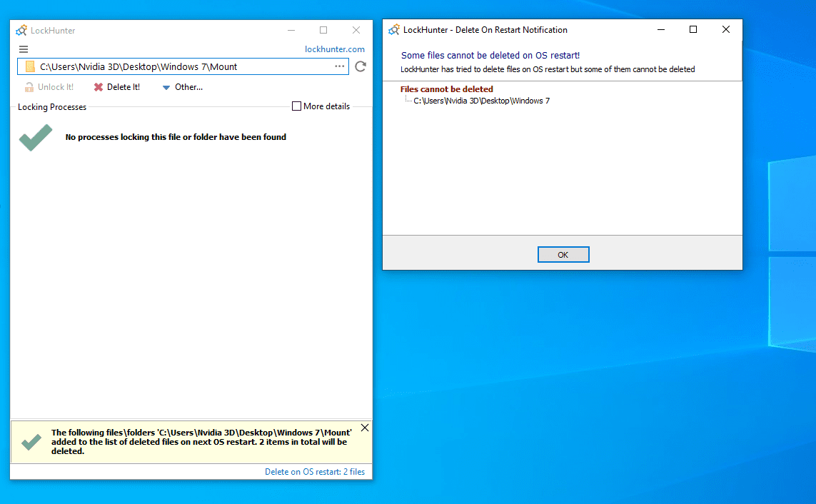Minimize the Delete On Restart Notification window
Screen dimensions: 816x504
(661, 30)
